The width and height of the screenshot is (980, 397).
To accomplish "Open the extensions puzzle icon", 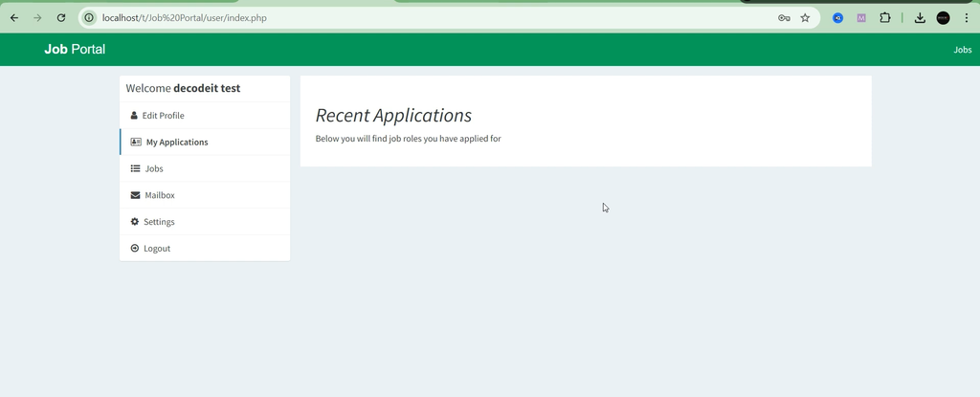I will [x=885, y=18].
